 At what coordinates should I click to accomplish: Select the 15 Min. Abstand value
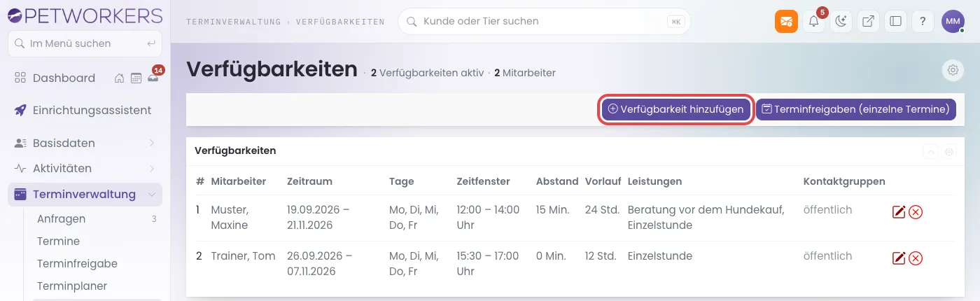point(553,209)
